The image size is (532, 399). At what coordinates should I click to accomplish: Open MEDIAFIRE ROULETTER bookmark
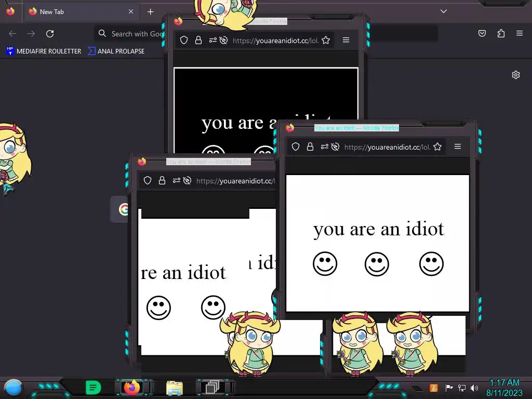click(x=44, y=51)
